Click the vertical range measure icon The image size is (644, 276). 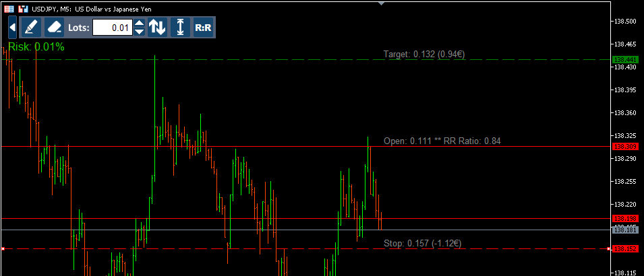coord(180,28)
